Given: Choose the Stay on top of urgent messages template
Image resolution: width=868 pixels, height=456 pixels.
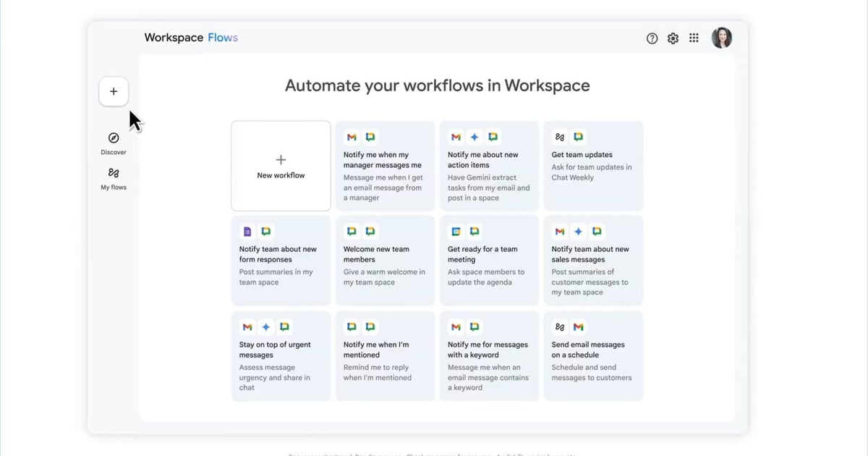Looking at the screenshot, I should coord(281,355).
